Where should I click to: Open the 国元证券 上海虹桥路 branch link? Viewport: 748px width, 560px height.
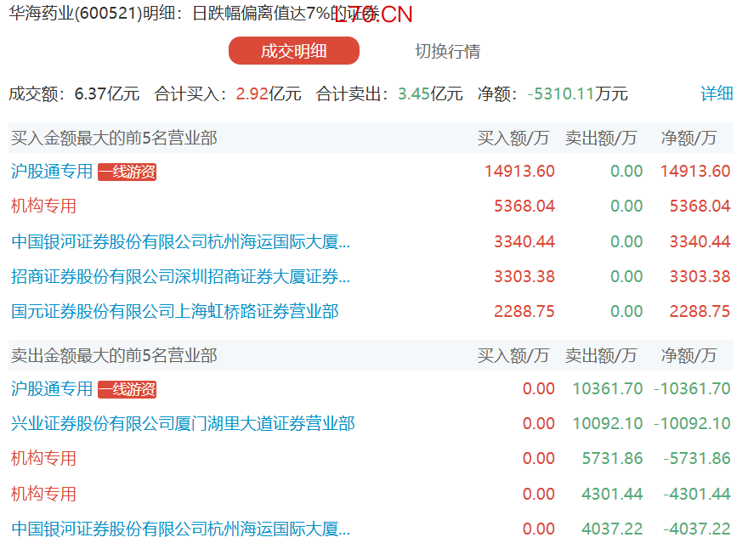174,312
